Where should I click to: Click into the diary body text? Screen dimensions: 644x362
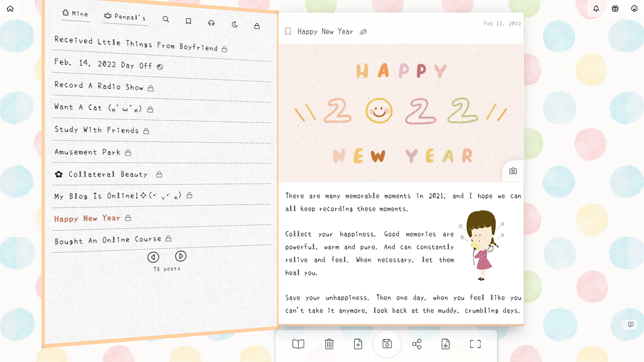tap(403, 253)
